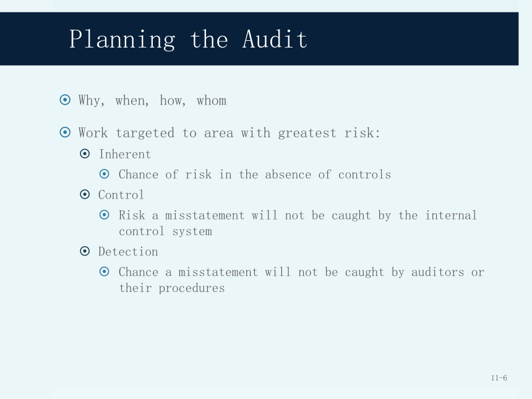Click the bullet before 'Risk a misstatement will not'
Screen dimensions: 532x399
click(x=104, y=215)
